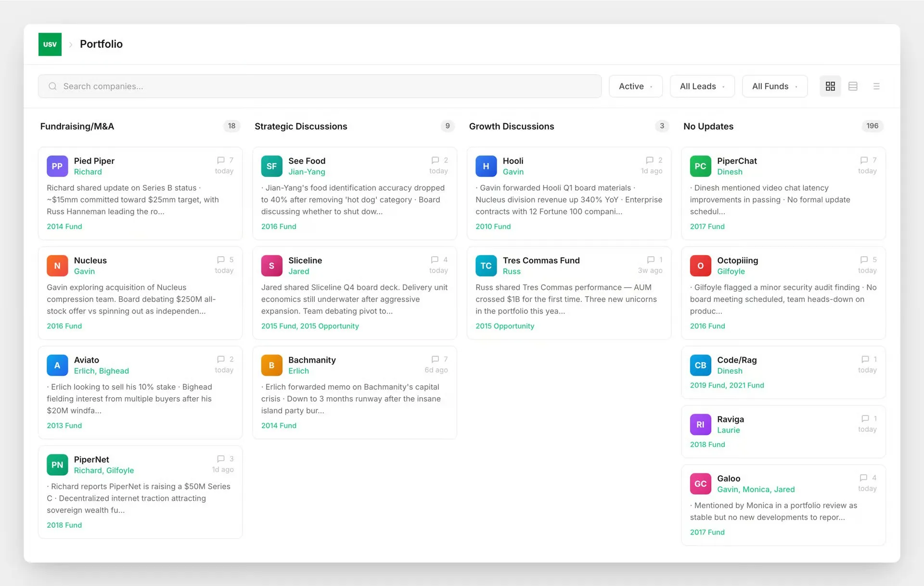The height and width of the screenshot is (586, 924).
Task: Switch to card rows view
Action: click(853, 86)
